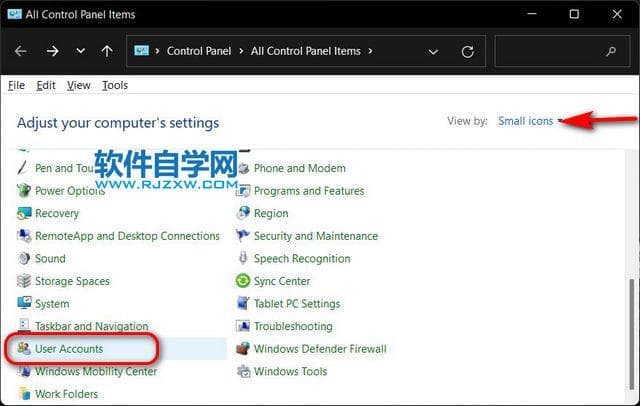Click the Sound speaker icon
This screenshot has width=640, height=406.
(x=25, y=258)
